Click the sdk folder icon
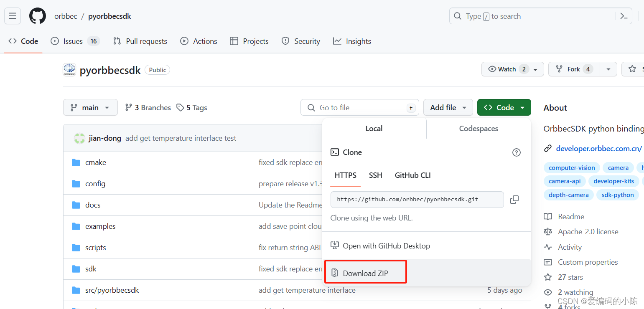Viewport: 644px width, 309px height. 76,269
